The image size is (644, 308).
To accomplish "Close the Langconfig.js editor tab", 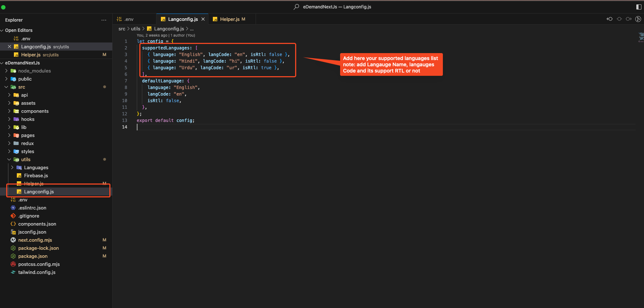I will click(x=203, y=19).
